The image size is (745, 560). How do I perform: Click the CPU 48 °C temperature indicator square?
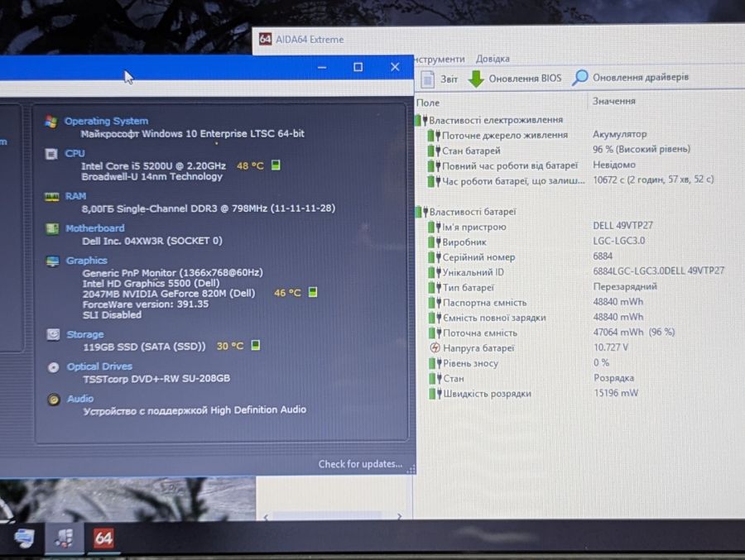276,165
